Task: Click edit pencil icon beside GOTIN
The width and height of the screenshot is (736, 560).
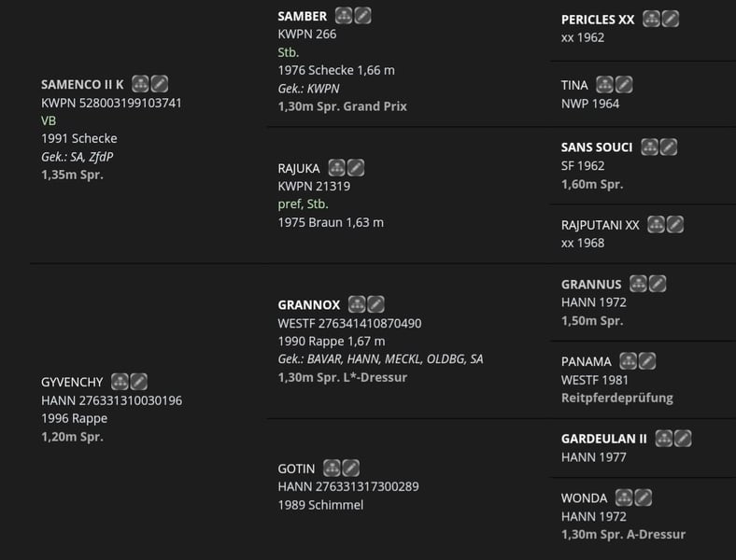Action: [x=351, y=469]
